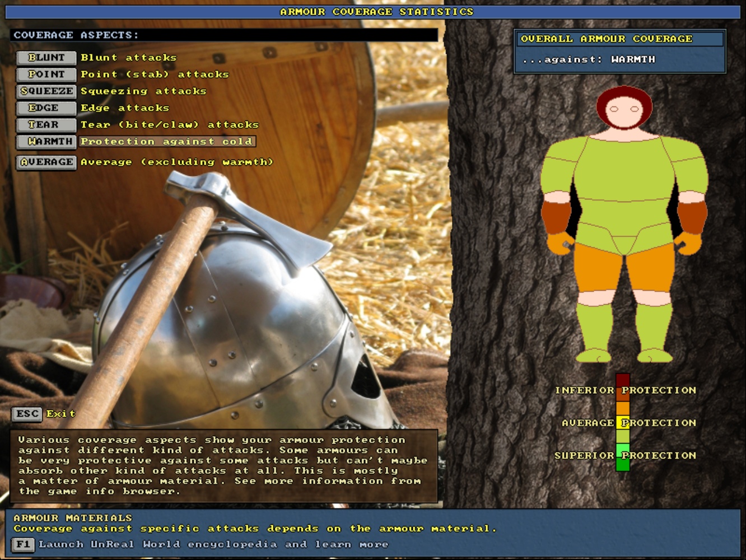
Task: Click highlighted 'Protection against cold' entry
Action: click(x=167, y=142)
